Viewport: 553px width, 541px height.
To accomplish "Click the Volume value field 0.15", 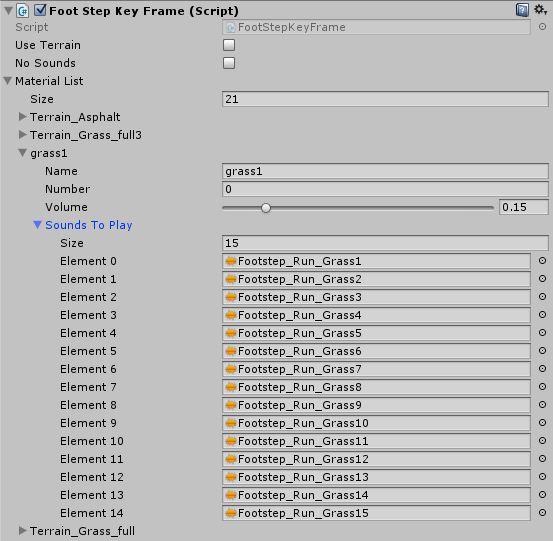I will click(x=524, y=207).
